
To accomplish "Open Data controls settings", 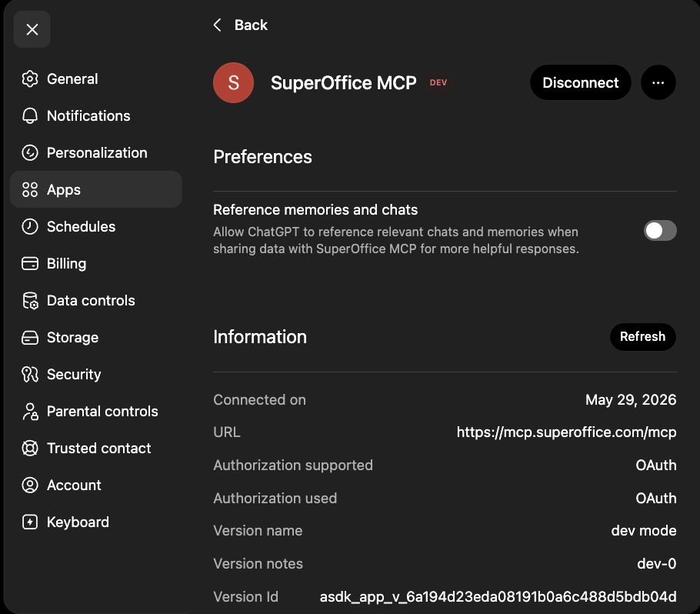I will [96, 301].
